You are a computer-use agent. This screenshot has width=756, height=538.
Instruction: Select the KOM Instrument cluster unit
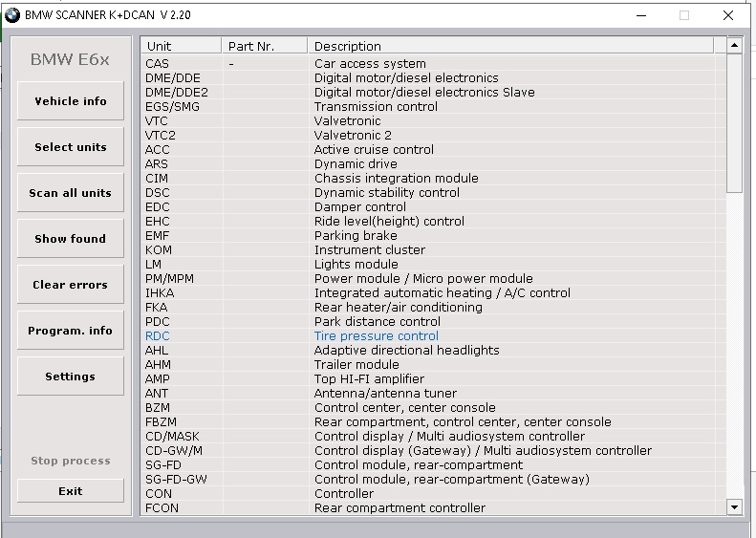[x=369, y=250]
